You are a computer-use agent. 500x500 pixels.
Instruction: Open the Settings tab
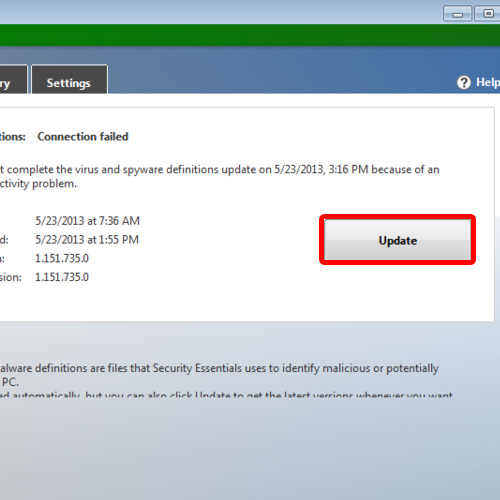(x=69, y=80)
